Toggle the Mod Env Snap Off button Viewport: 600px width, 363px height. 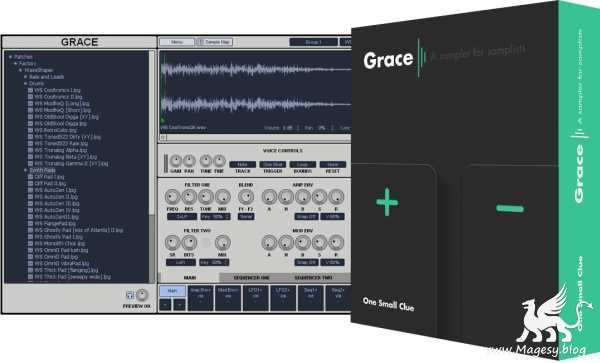306,262
